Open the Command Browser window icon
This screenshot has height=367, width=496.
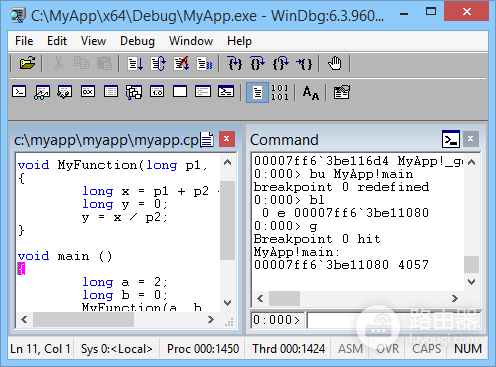(x=226, y=91)
